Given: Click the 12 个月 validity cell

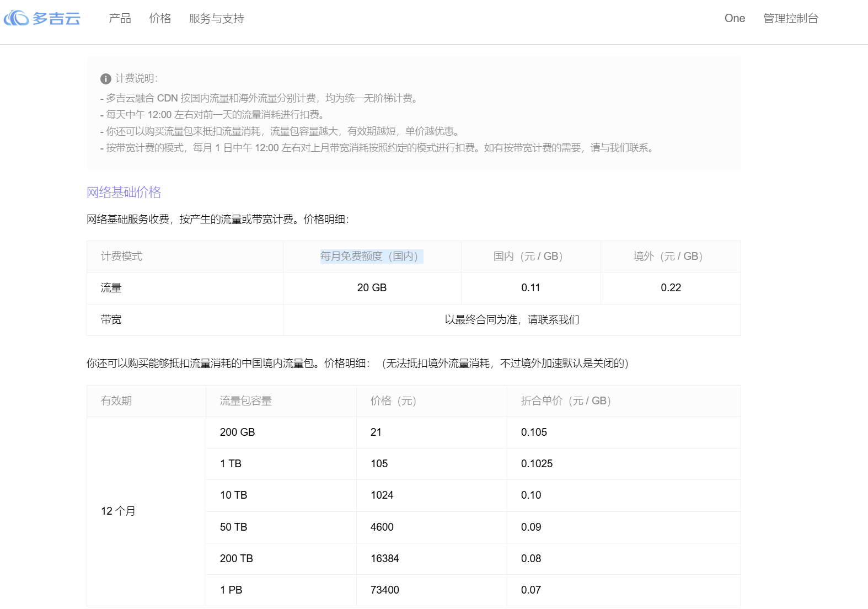Looking at the screenshot, I should point(146,511).
